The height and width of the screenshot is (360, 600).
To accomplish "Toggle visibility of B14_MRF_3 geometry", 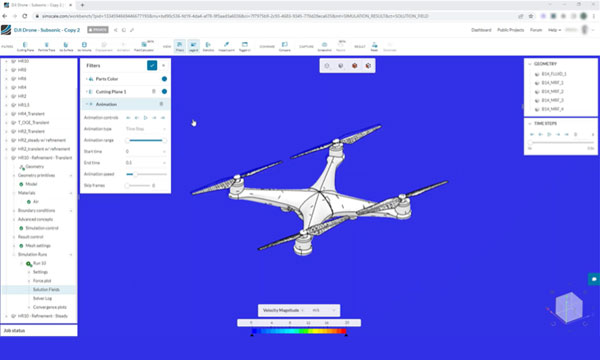I will coord(536,100).
